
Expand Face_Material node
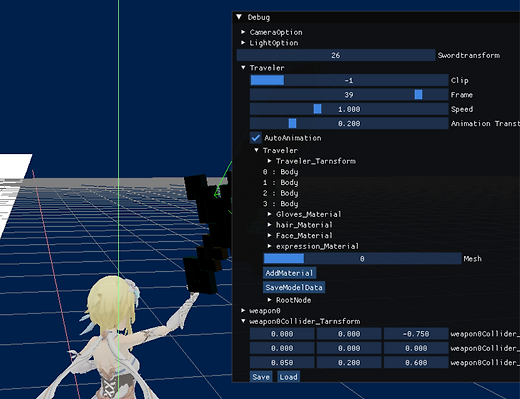[269, 235]
